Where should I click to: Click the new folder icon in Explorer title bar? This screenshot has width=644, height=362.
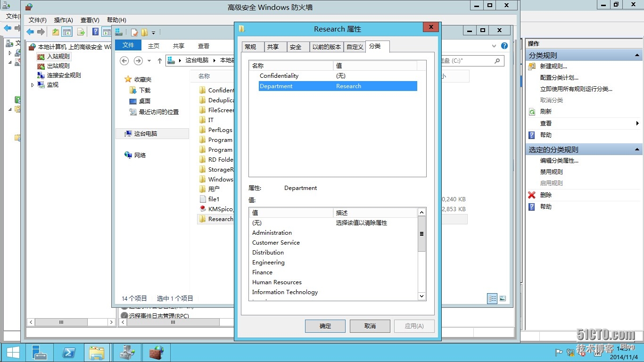coord(144,33)
